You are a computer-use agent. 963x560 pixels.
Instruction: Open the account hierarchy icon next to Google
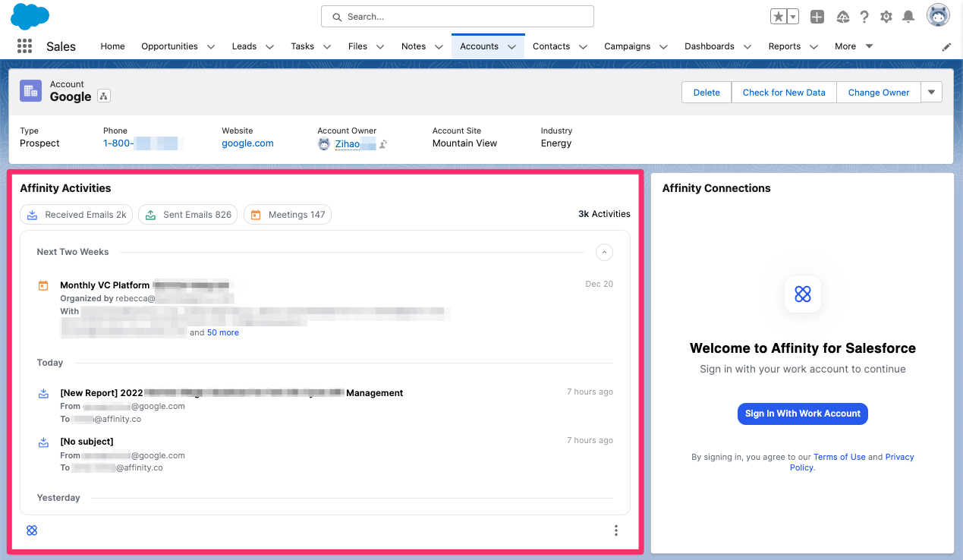[103, 96]
